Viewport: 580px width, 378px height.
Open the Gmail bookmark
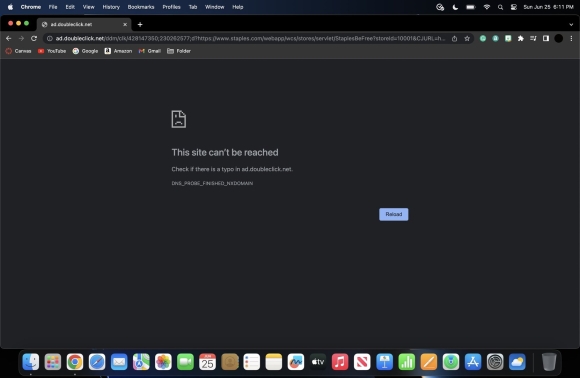coord(150,51)
